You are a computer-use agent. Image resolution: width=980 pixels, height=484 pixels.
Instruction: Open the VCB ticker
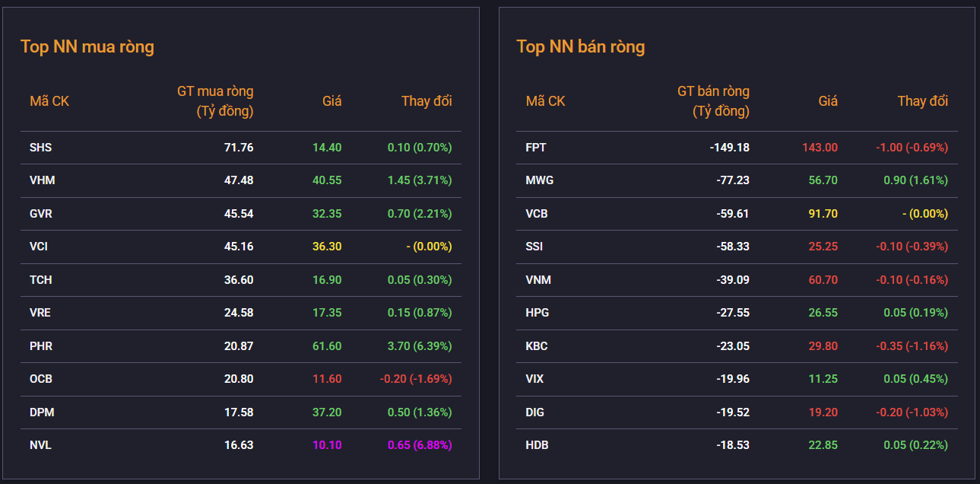(537, 214)
